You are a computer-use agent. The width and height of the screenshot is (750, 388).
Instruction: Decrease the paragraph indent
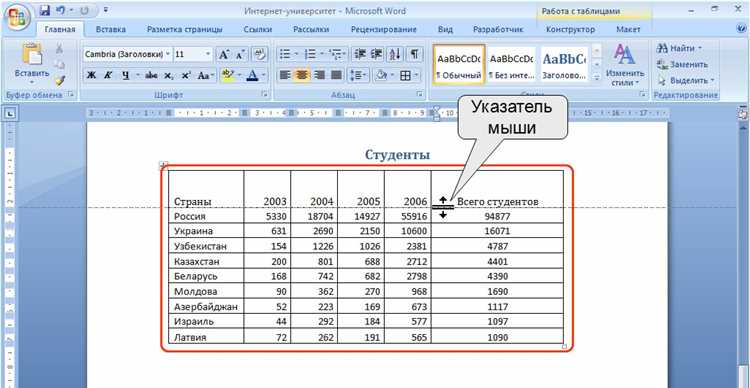[360, 55]
